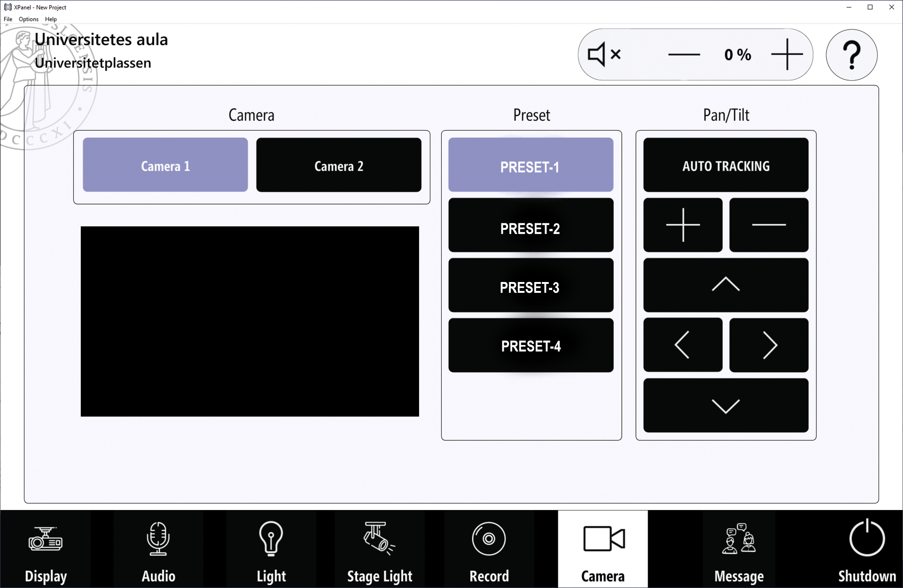This screenshot has height=588, width=903.
Task: Open the Record disc tab
Action: [489, 549]
